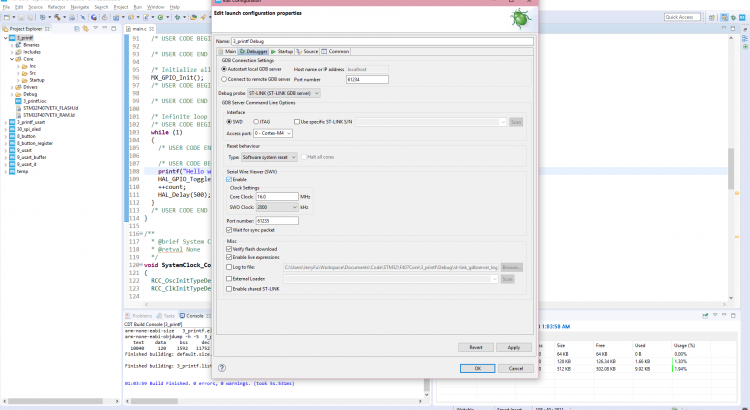Screen dimensions: 750x410
Task: Expand the Drivers folder in Project Explorer
Action: point(11,87)
